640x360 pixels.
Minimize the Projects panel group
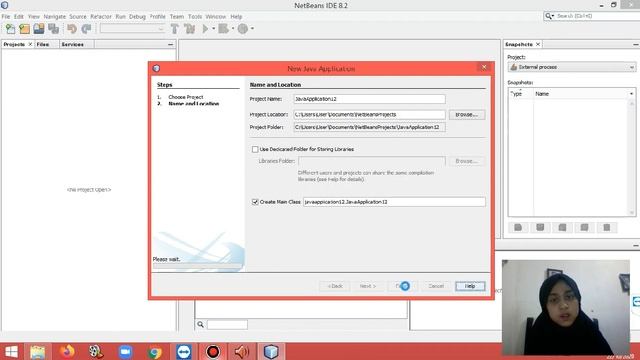coord(171,44)
